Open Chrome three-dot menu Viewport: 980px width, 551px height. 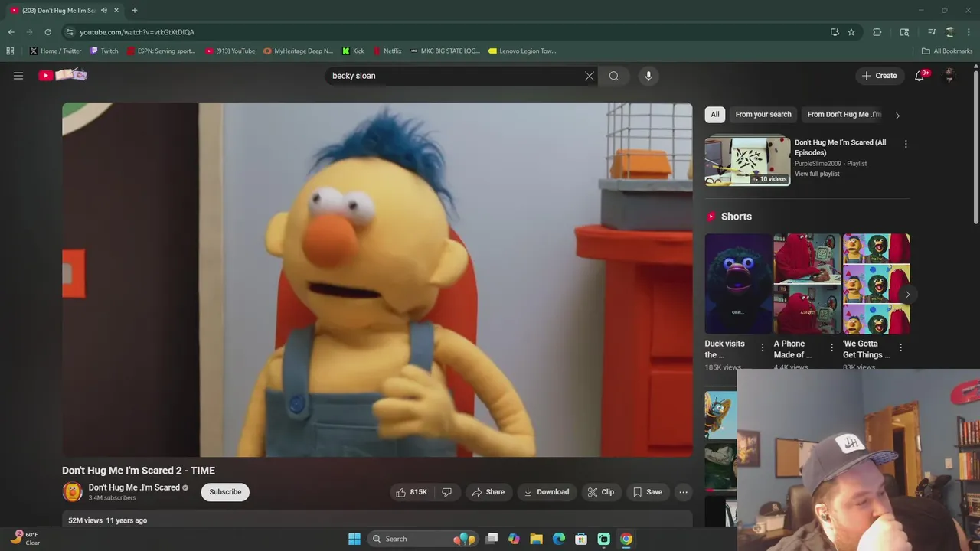[x=968, y=32]
